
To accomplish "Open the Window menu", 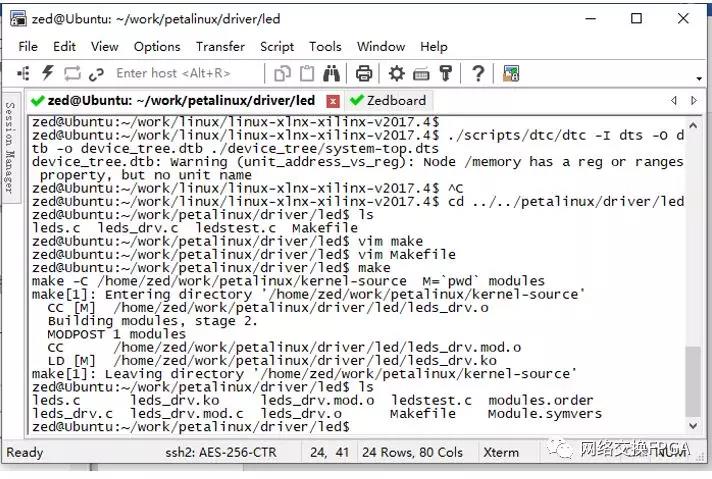I will [x=381, y=46].
